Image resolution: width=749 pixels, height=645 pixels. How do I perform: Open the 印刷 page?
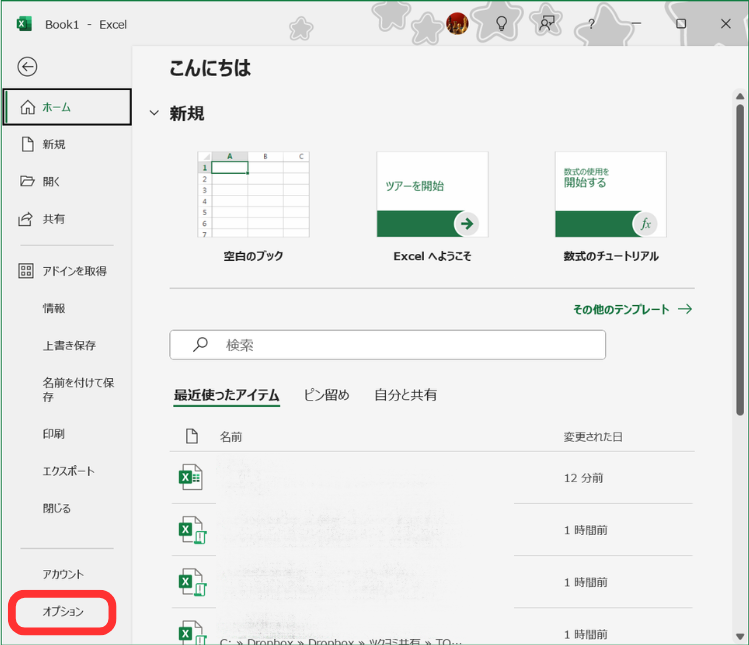54,434
